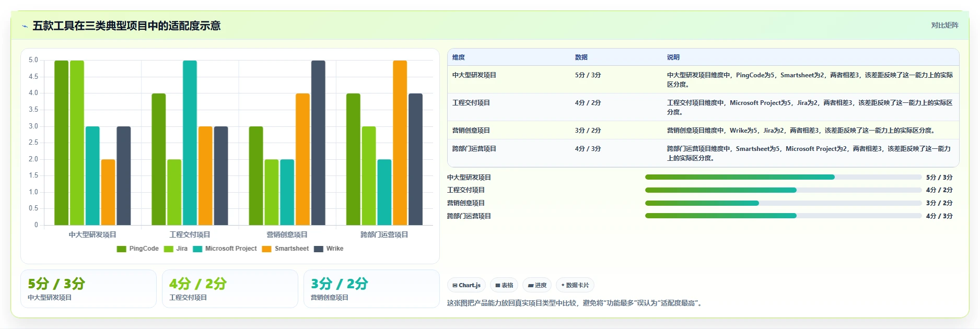Image resolution: width=980 pixels, height=329 pixels.
Task: Click the 跨部门运营项目 chart axis label
Action: (x=384, y=235)
